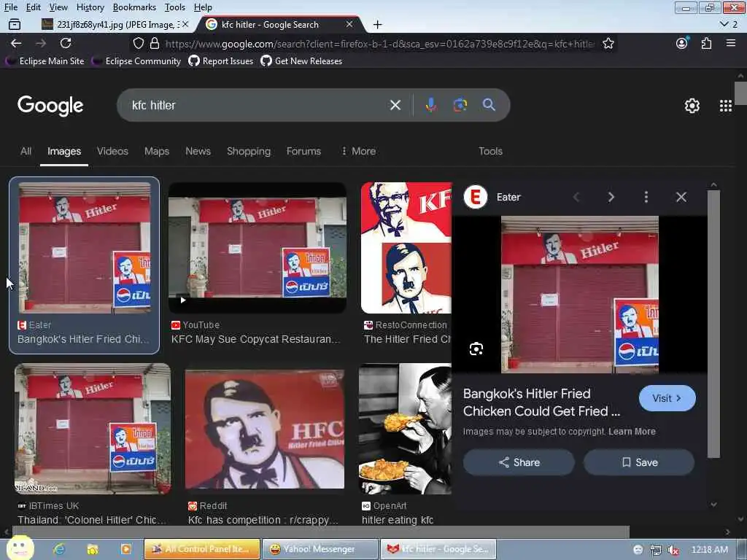Screen dimensions: 747x560
Task: Click the Bangkok's Hitler Fried Chicken title
Action: coord(542,402)
